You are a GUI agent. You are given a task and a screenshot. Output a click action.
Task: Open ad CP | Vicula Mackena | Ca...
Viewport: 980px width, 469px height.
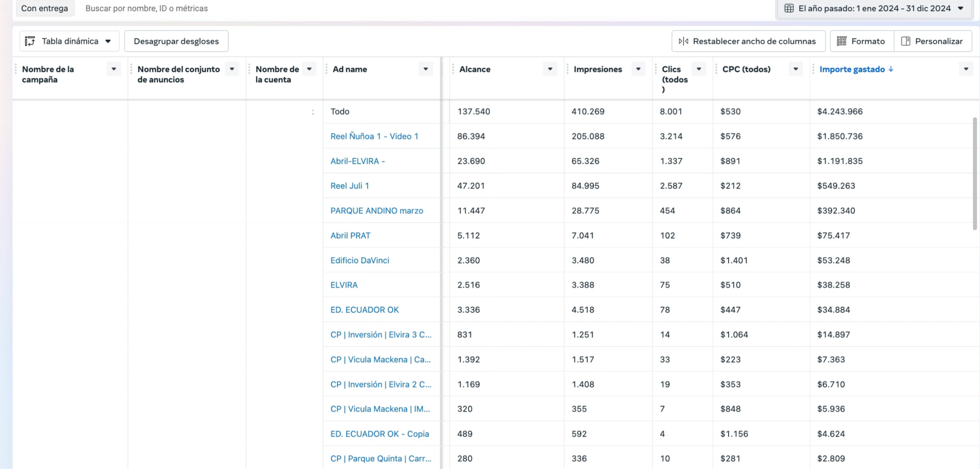(381, 360)
